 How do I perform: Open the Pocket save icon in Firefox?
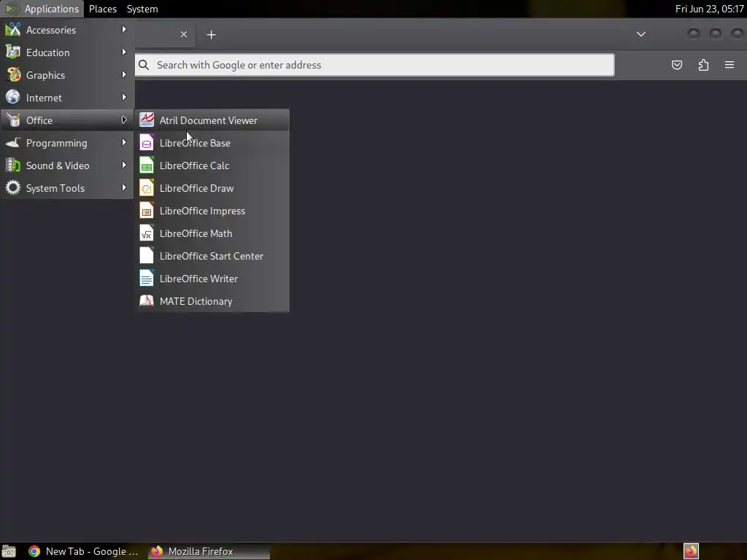(x=676, y=65)
